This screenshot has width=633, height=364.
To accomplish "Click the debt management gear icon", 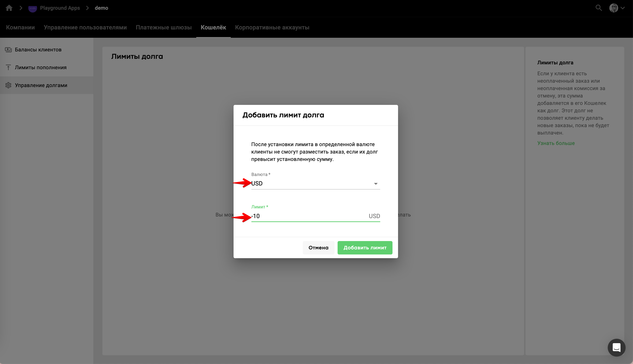I will [8, 85].
